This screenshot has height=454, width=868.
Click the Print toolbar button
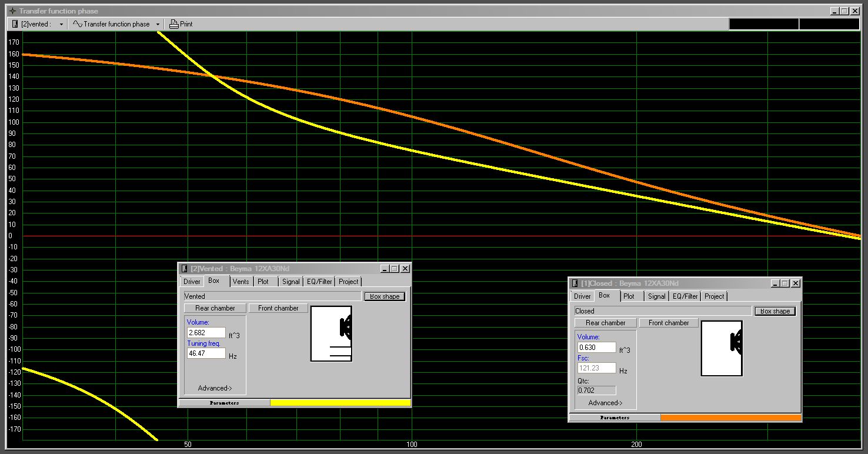(181, 24)
